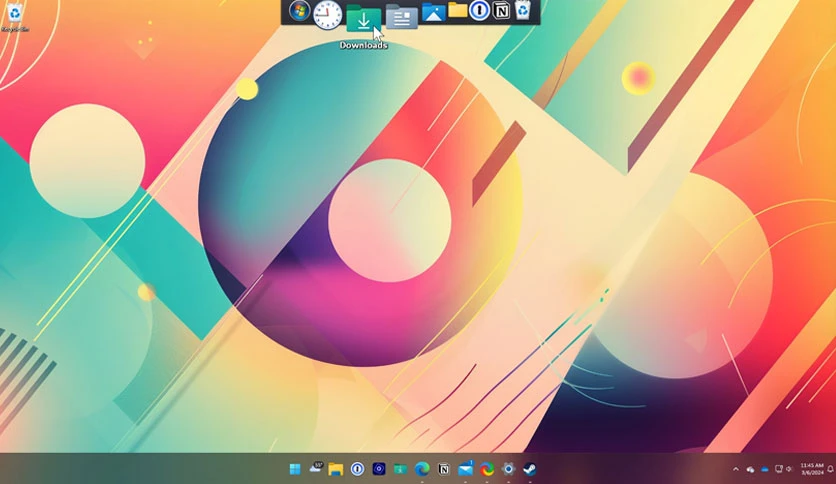
Task: Open the weather widget on the taskbar
Action: 316,468
